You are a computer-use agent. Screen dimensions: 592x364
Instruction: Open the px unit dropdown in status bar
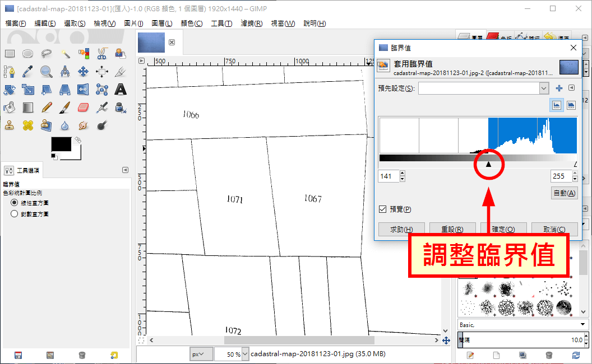pos(201,354)
